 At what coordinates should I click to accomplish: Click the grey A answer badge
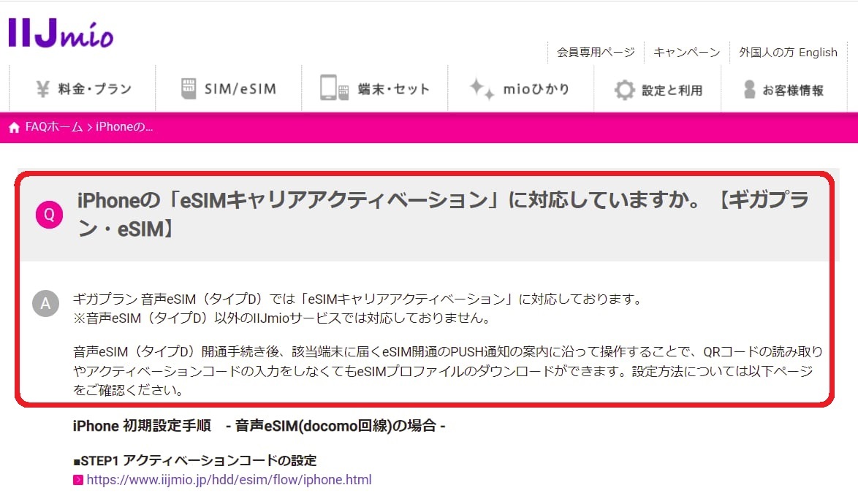point(45,303)
